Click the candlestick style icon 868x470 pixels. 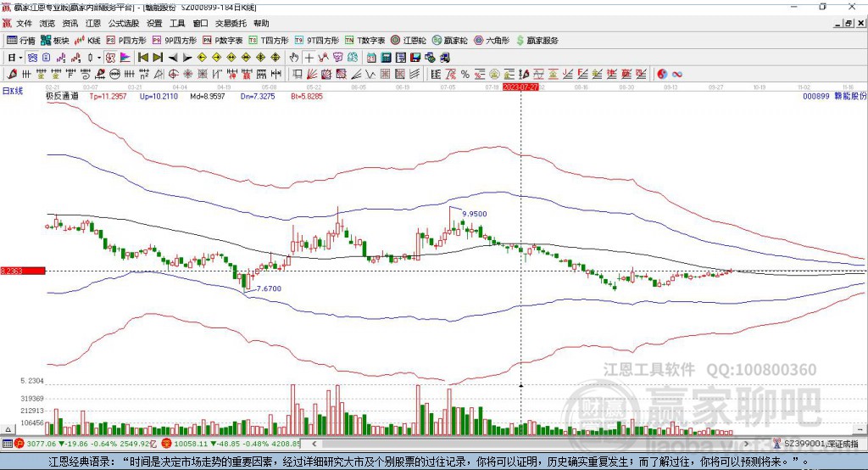click(x=90, y=58)
